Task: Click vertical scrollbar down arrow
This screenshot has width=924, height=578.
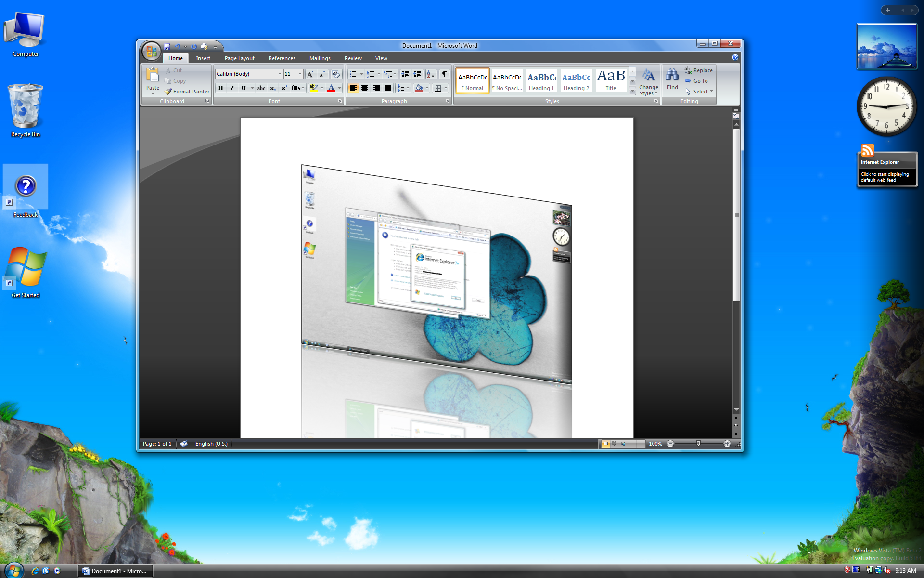Action: 736,410
